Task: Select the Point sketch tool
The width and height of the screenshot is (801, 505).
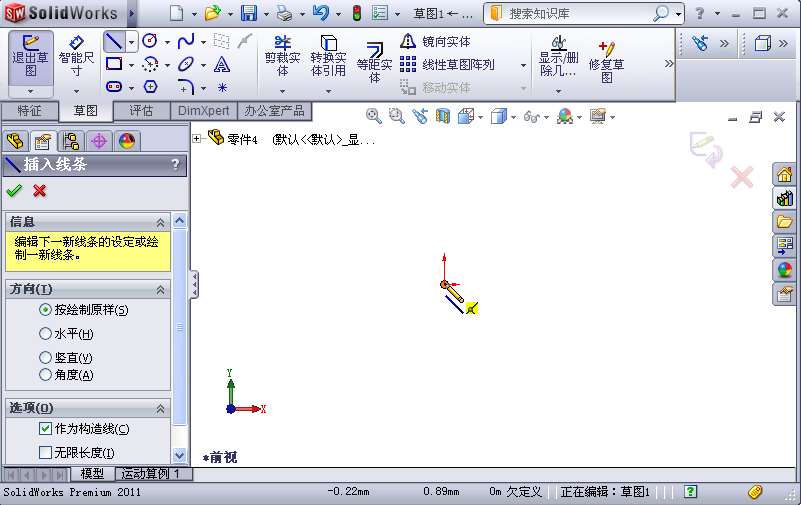Action: coord(222,87)
